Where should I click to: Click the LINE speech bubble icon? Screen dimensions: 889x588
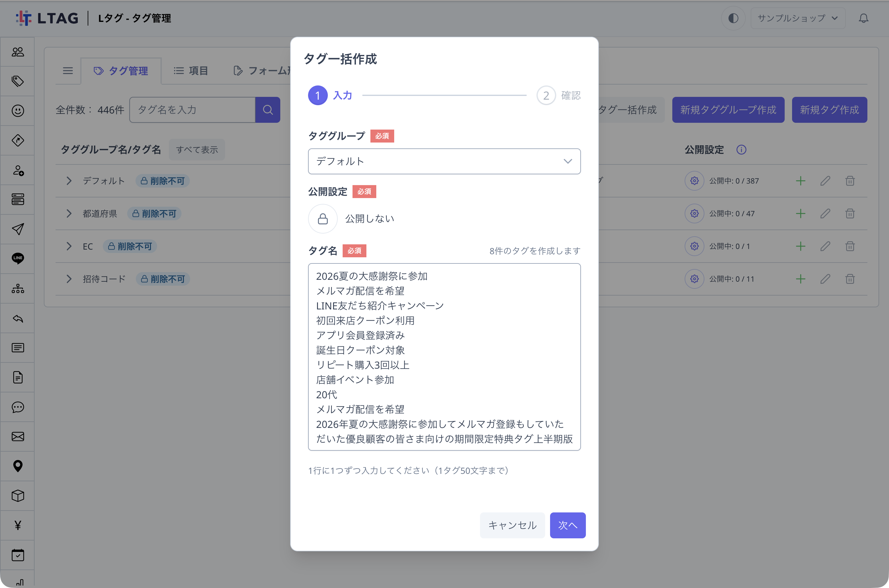coord(18,259)
